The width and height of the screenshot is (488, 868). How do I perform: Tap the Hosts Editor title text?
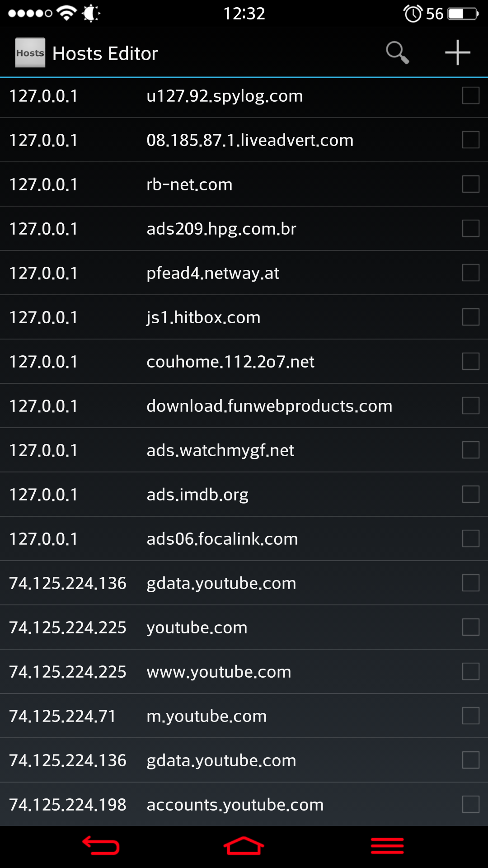[105, 53]
